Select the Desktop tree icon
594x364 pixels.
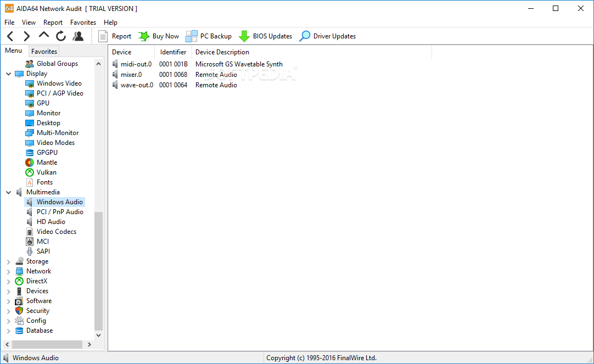point(30,123)
